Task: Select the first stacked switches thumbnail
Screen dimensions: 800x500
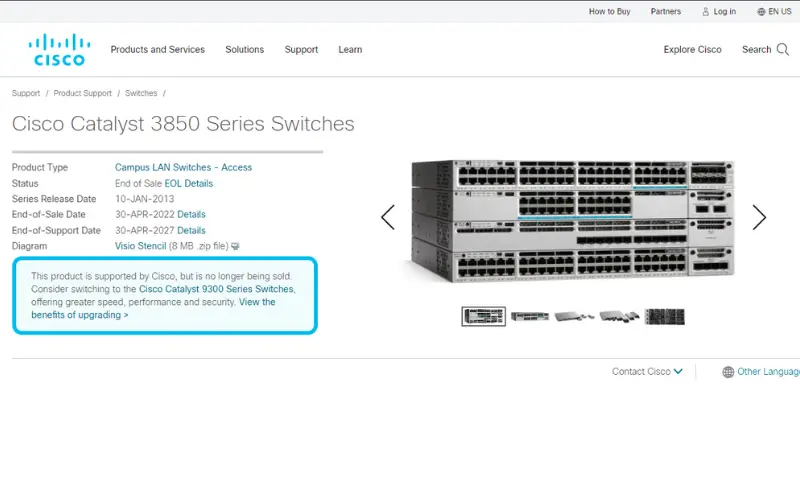Action: click(484, 317)
